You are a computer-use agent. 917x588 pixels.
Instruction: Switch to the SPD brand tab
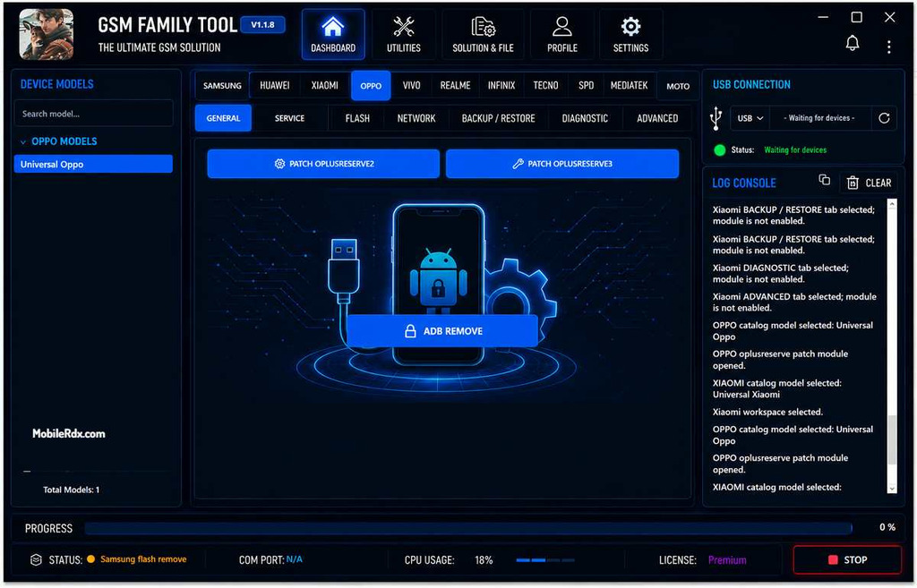point(586,85)
